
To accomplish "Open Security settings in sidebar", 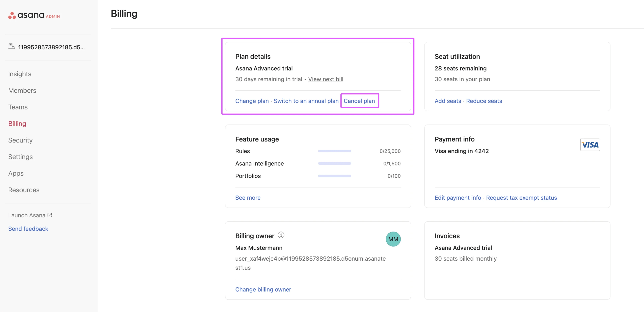I will pos(20,140).
